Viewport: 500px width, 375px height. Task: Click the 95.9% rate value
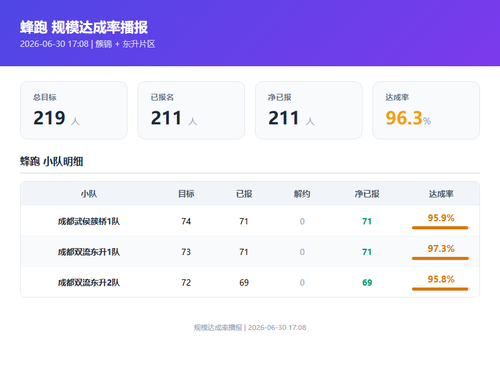[441, 218]
